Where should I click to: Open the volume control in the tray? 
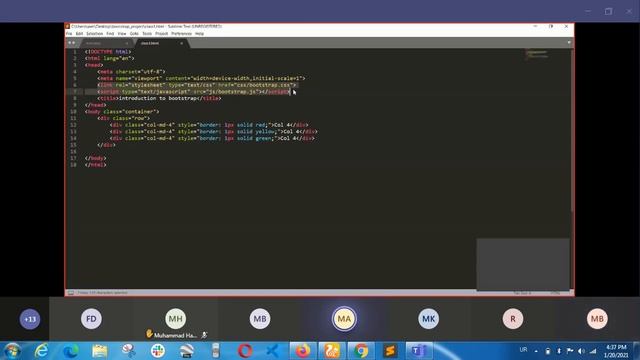[x=581, y=351]
